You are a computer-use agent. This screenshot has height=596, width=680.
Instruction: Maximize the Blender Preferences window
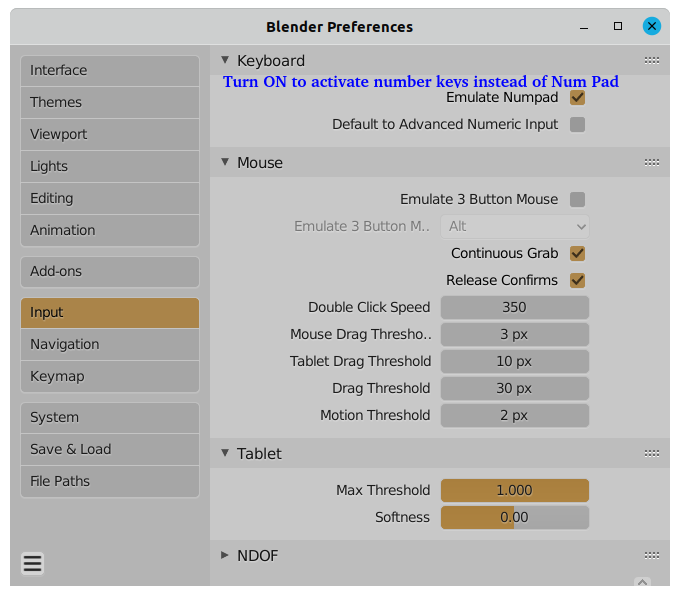click(618, 26)
